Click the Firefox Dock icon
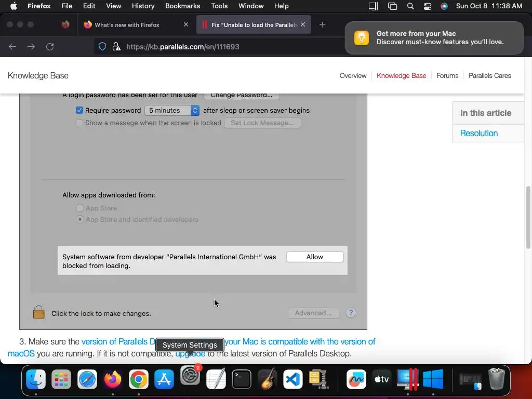This screenshot has height=399, width=532. click(113, 379)
